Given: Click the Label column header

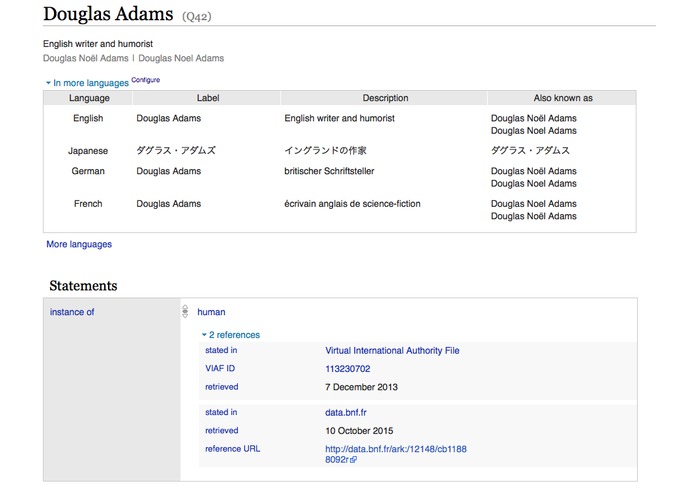Looking at the screenshot, I should [x=208, y=98].
